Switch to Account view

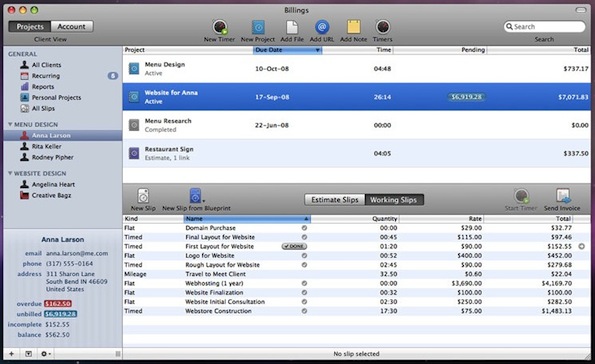point(72,27)
